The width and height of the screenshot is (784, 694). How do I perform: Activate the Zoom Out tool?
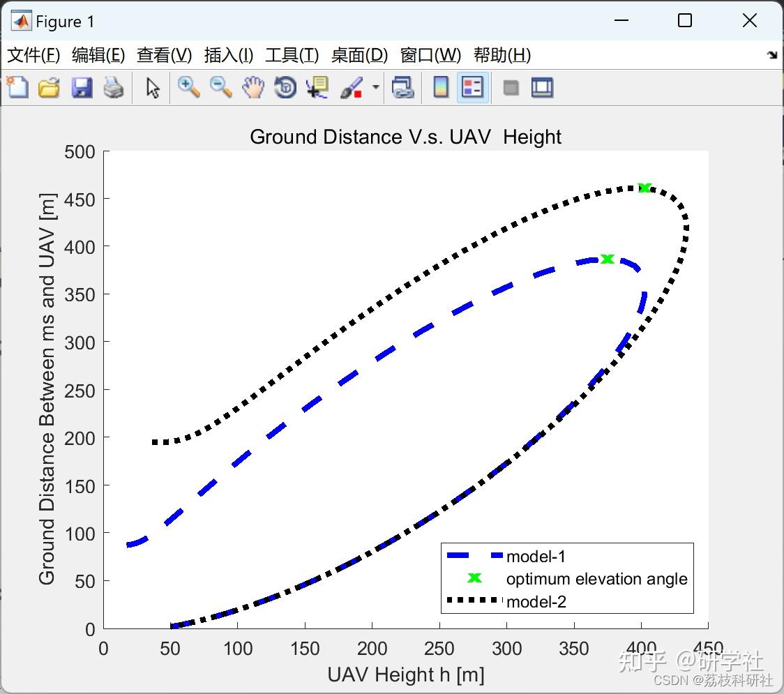(220, 88)
